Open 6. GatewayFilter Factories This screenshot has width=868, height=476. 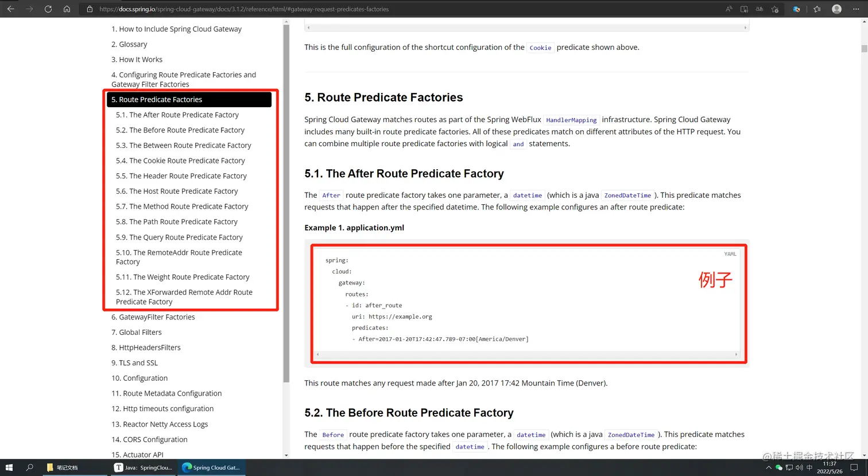pos(153,317)
